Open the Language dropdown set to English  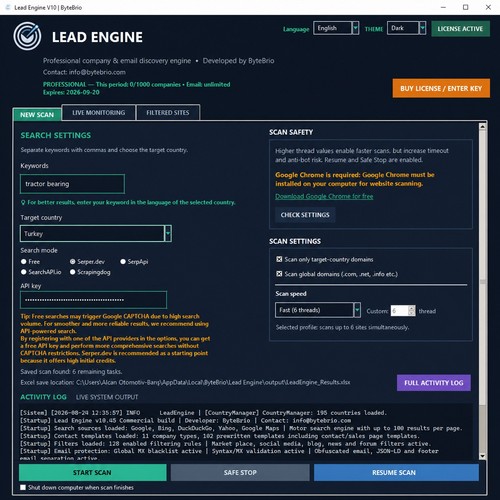coord(336,28)
